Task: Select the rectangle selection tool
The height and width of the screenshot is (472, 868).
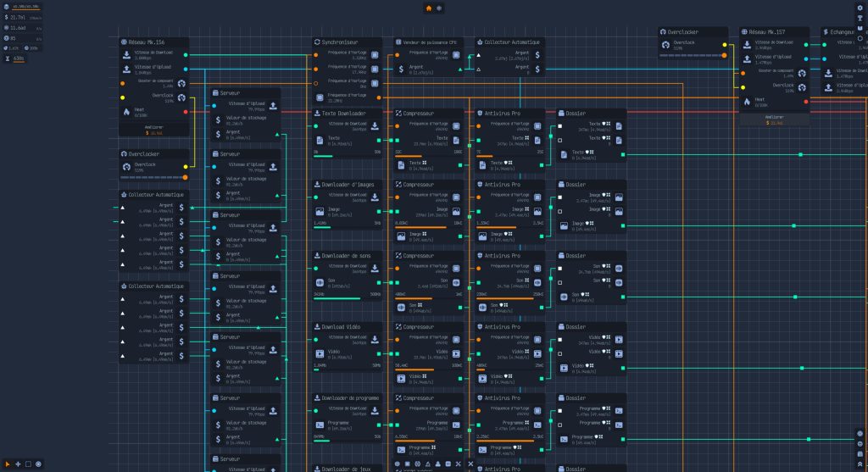Action: coord(28,464)
